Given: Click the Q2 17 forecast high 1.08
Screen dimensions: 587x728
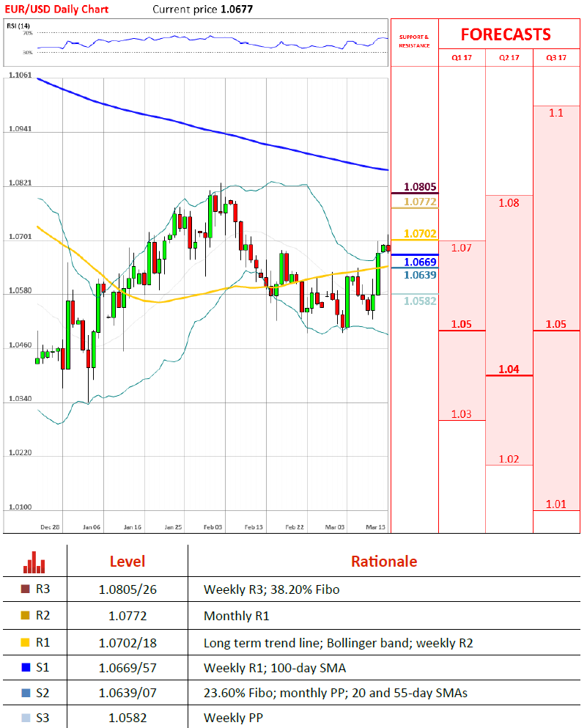Looking at the screenshot, I should click(509, 203).
